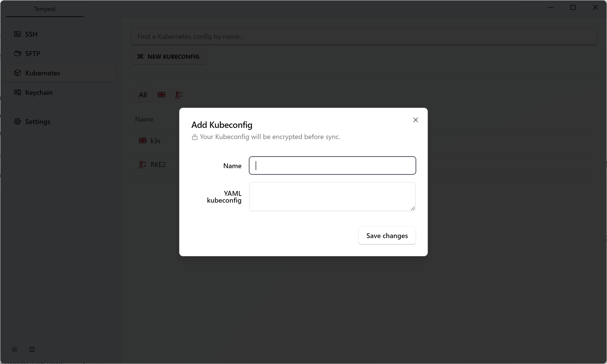
Task: Focus the Kubernetes config search field
Action: [364, 36]
